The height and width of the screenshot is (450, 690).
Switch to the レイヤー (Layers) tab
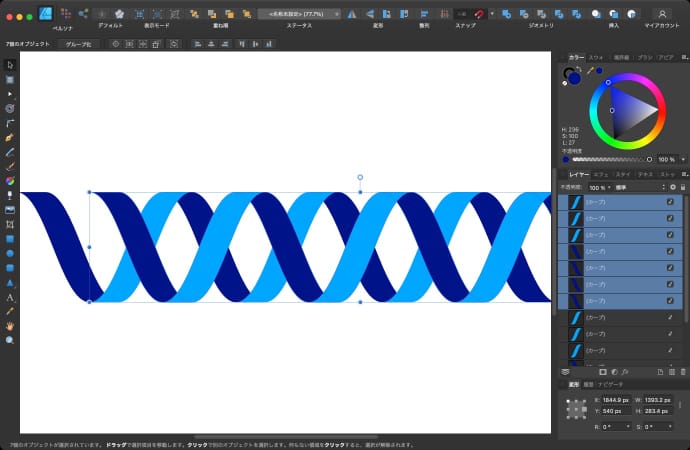[x=578, y=174]
